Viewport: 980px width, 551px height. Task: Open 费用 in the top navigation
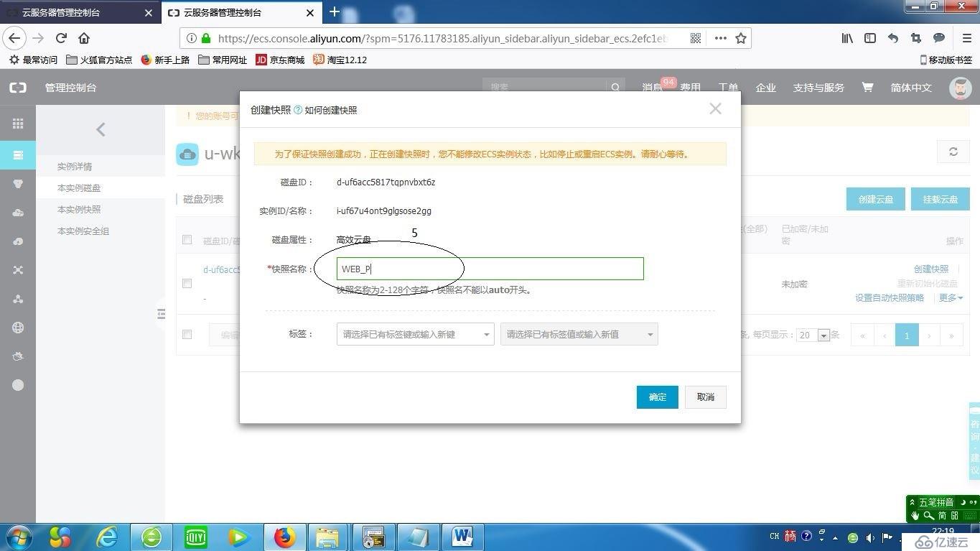pyautogui.click(x=691, y=88)
